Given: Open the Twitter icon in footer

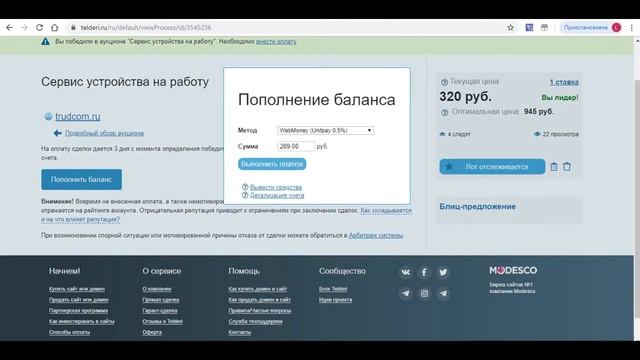Looking at the screenshot, I should tap(443, 272).
